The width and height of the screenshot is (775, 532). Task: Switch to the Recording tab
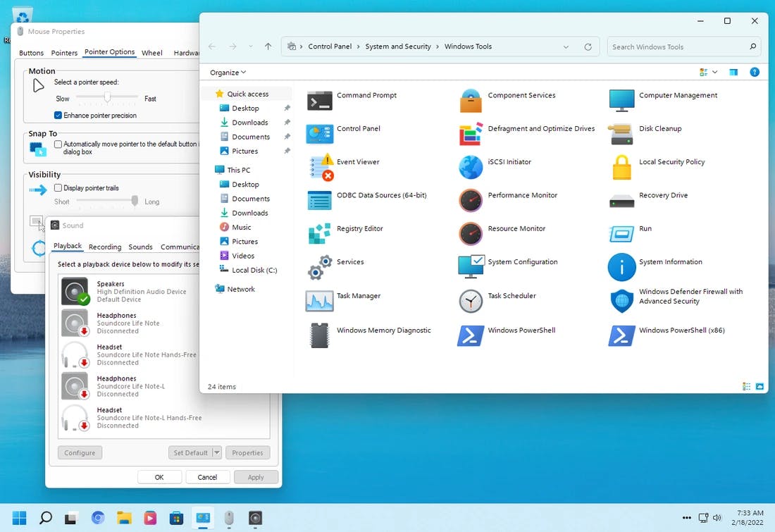pyautogui.click(x=105, y=247)
